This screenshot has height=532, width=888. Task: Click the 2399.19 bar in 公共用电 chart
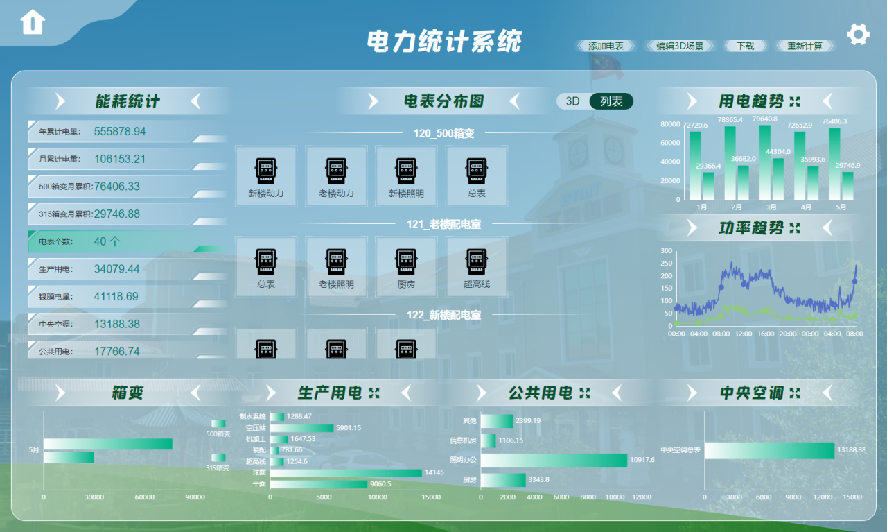pyautogui.click(x=497, y=421)
